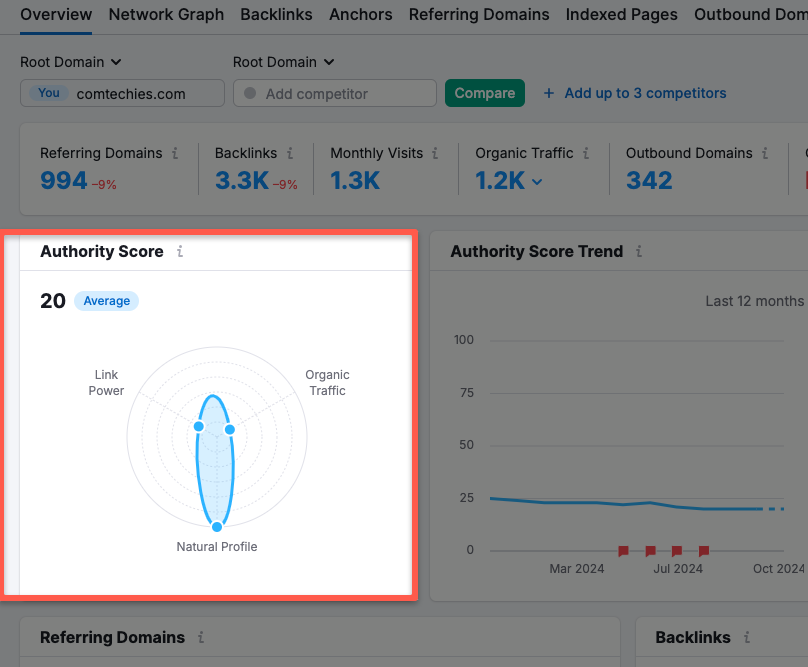Click the info icon next to Backlinks 3.3K
This screenshot has width=808, height=667.
tap(289, 153)
